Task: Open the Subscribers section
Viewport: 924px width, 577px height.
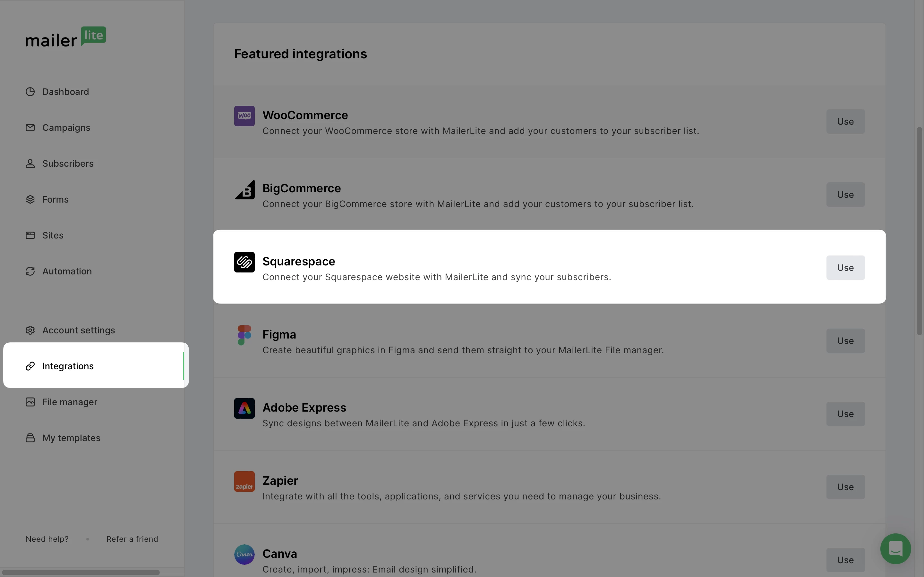Action: pyautogui.click(x=68, y=164)
